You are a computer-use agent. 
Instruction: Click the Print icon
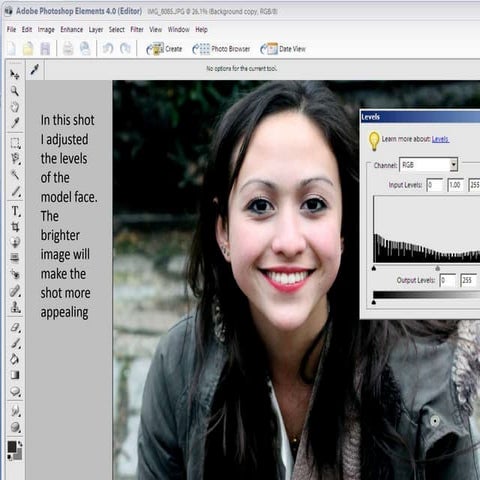click(x=68, y=49)
